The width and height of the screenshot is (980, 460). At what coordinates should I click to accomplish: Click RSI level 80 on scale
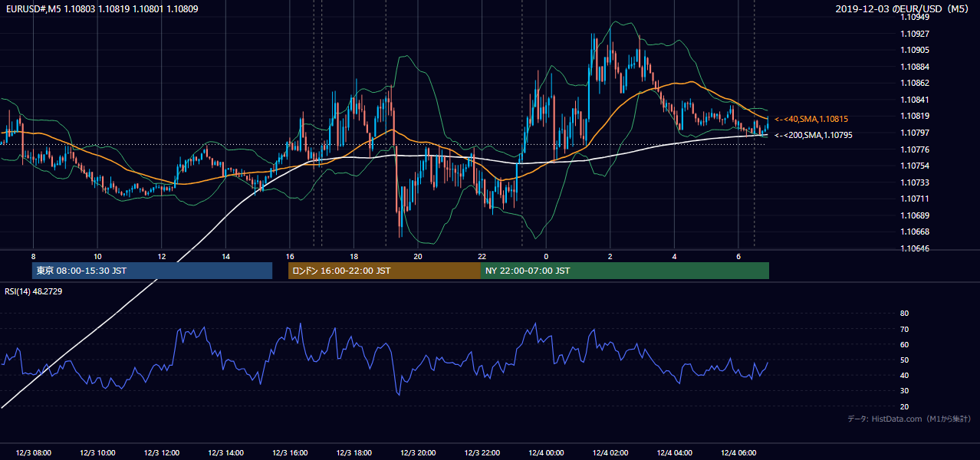(x=904, y=314)
